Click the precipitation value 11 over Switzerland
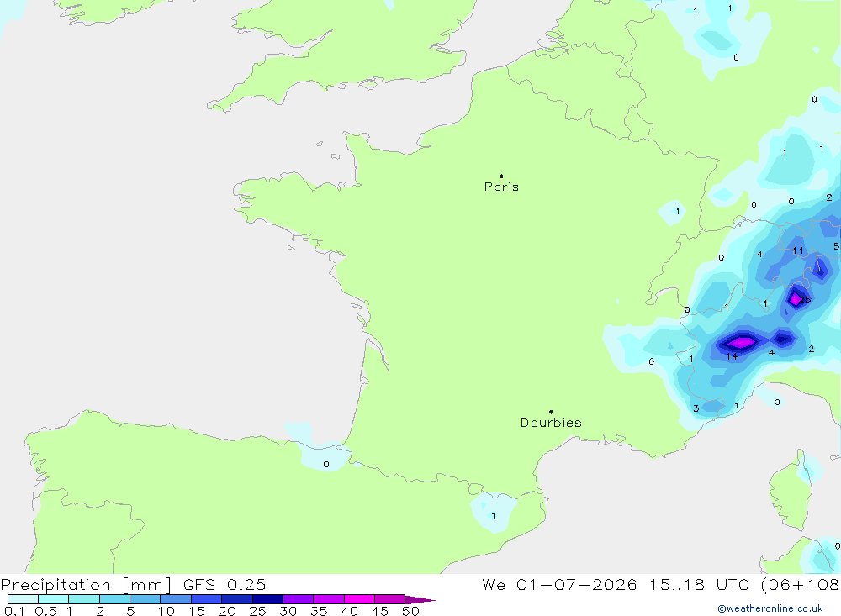Screen dimensions: 841x616 [x=798, y=250]
